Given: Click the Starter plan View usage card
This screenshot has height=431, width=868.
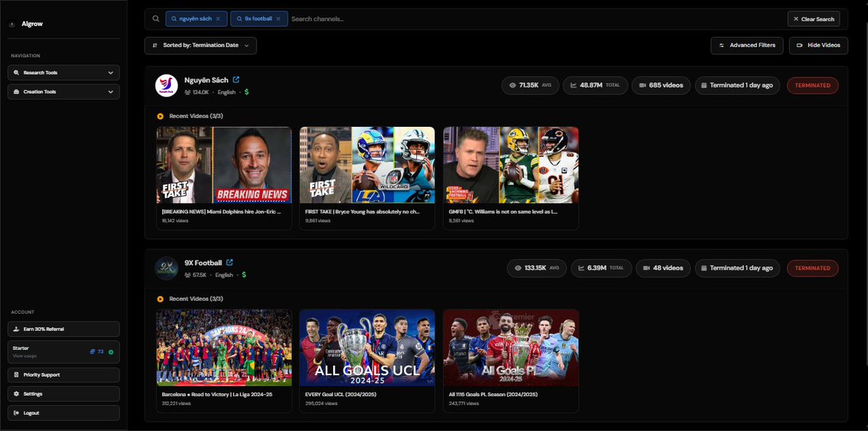Looking at the screenshot, I should pyautogui.click(x=64, y=352).
